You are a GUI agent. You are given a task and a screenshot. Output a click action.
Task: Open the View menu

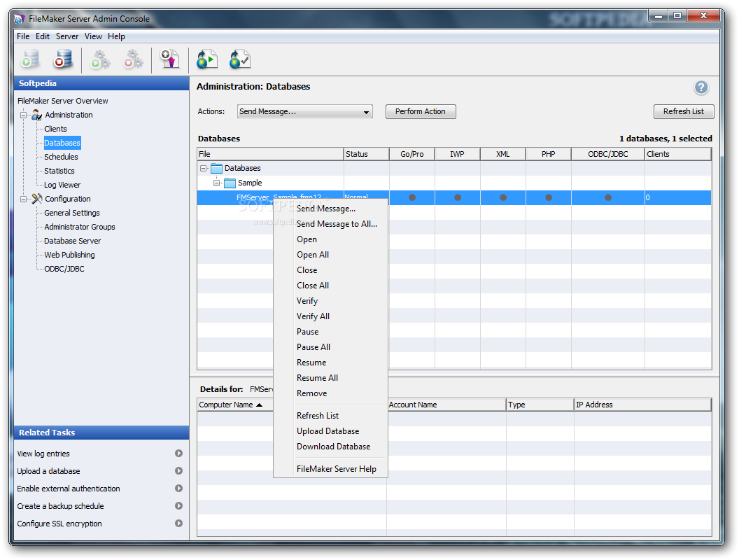click(93, 36)
